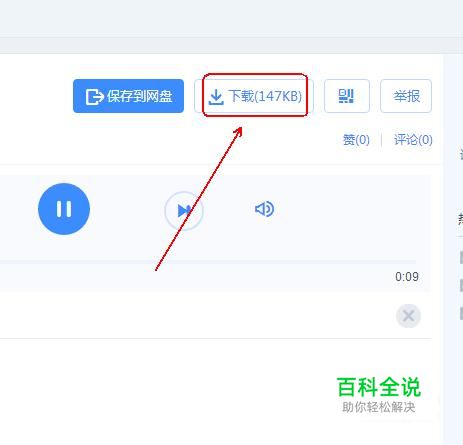Image resolution: width=463 pixels, height=445 pixels.
Task: Pause the audio playback
Action: 64,209
